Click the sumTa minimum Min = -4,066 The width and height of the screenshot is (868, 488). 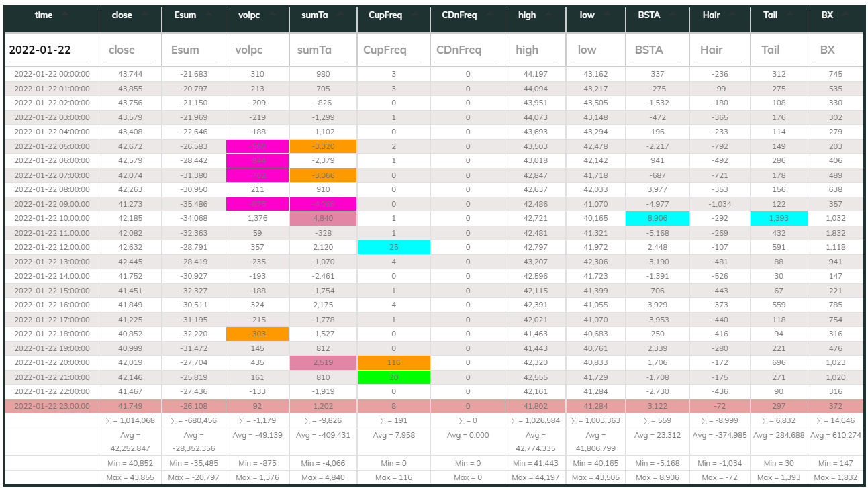point(323,463)
